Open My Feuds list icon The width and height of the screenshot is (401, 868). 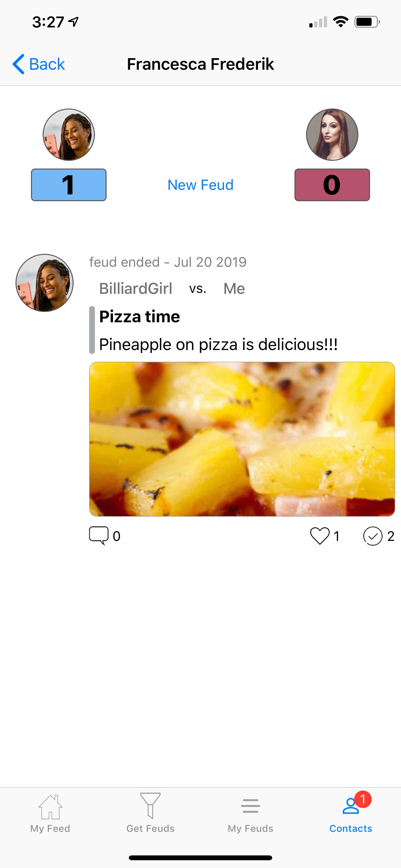point(250,806)
